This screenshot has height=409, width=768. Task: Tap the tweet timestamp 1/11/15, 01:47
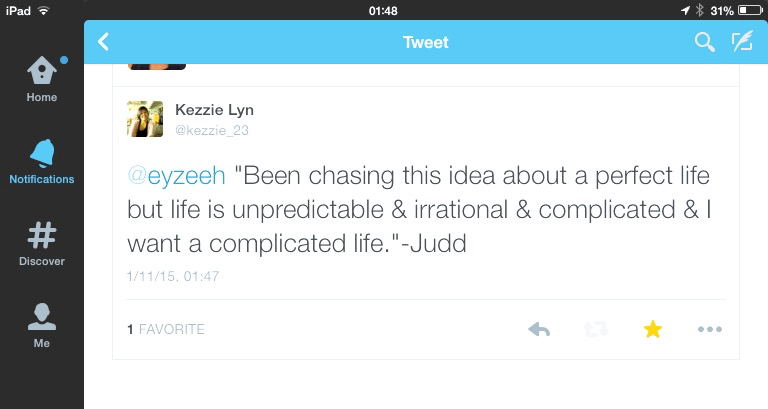point(174,274)
